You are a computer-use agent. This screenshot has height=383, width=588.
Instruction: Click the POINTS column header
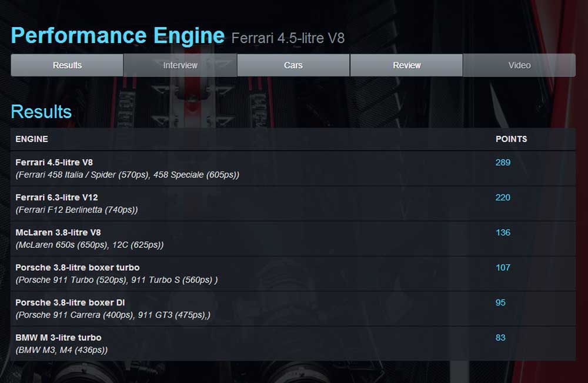pos(511,139)
